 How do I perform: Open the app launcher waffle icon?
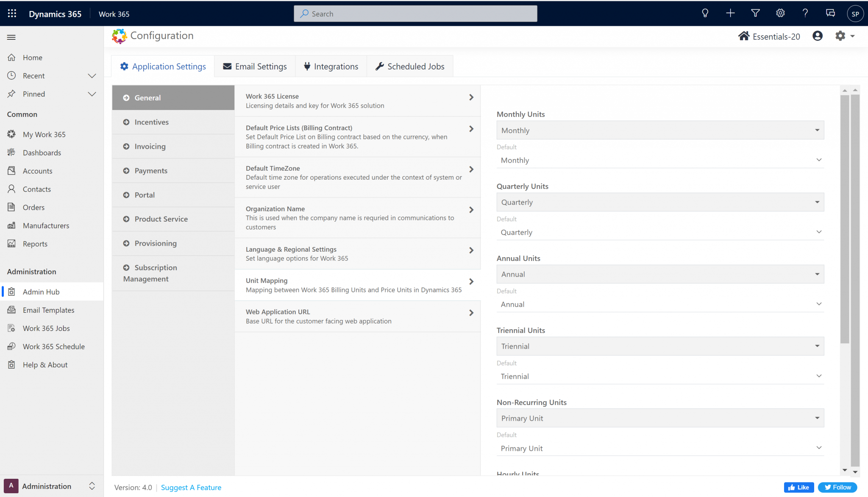point(12,14)
